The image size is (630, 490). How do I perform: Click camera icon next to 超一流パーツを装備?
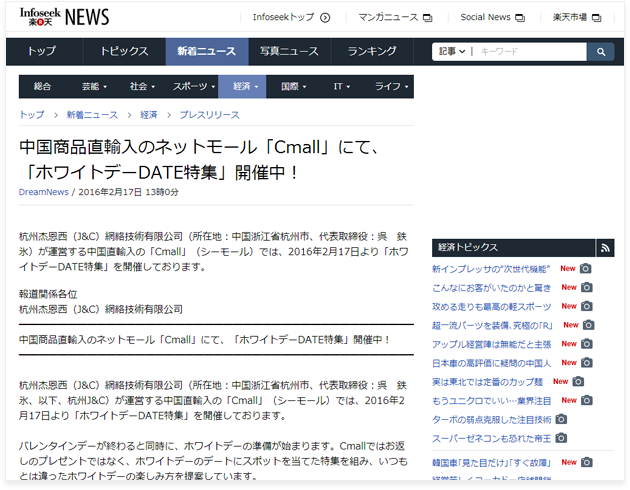[589, 325]
